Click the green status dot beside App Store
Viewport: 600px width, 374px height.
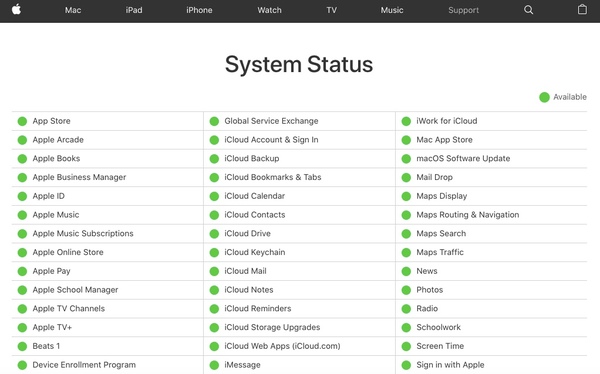22,121
